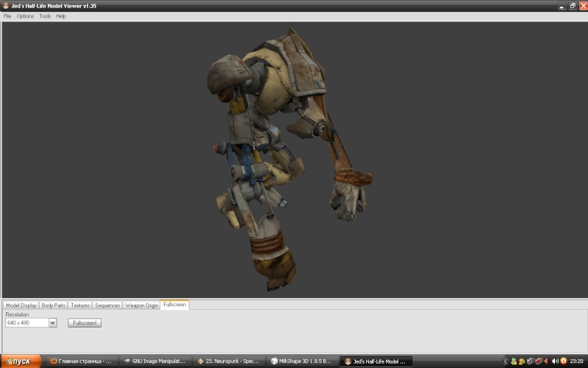The width and height of the screenshot is (588, 368).
Task: Open the Help menu
Action: click(x=61, y=16)
